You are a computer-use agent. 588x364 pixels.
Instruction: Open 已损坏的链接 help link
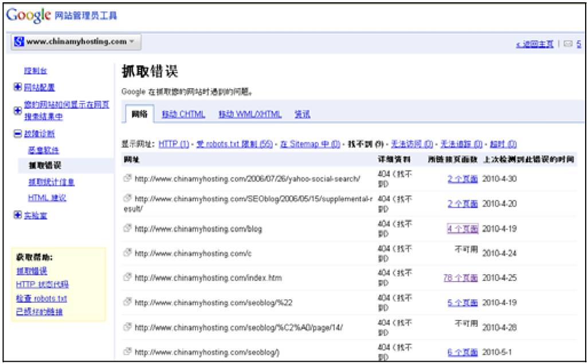40,311
